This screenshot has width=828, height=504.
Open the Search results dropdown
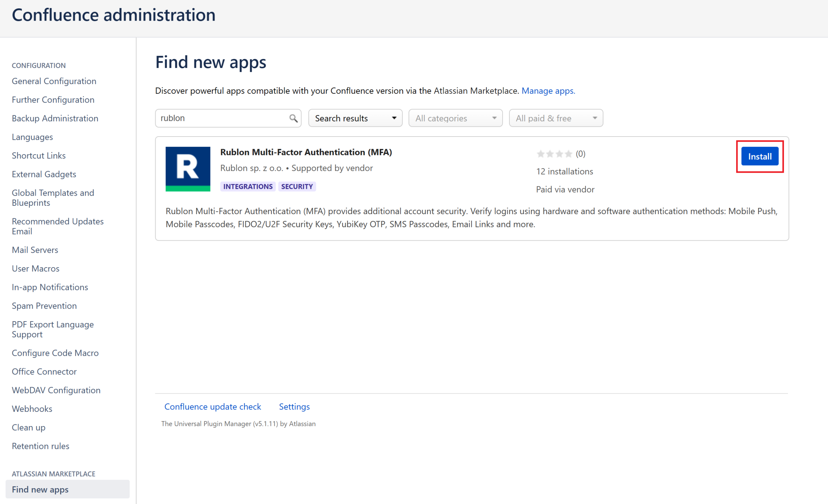tap(355, 118)
